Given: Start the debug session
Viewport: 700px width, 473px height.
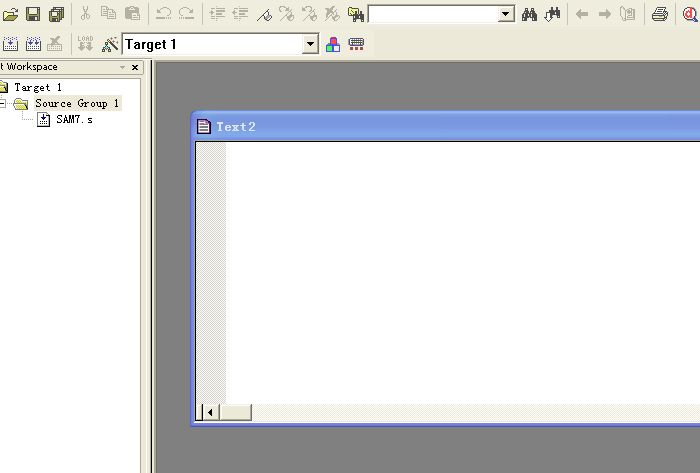Looking at the screenshot, I should click(x=690, y=14).
